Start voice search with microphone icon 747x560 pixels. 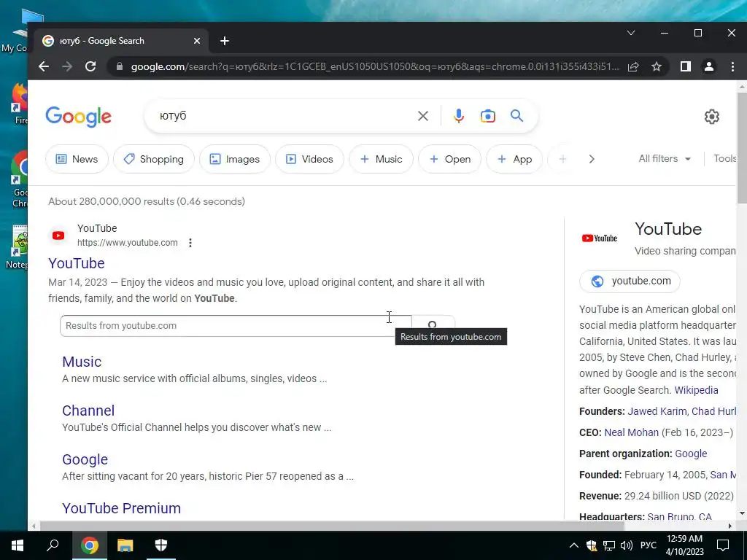coord(458,116)
